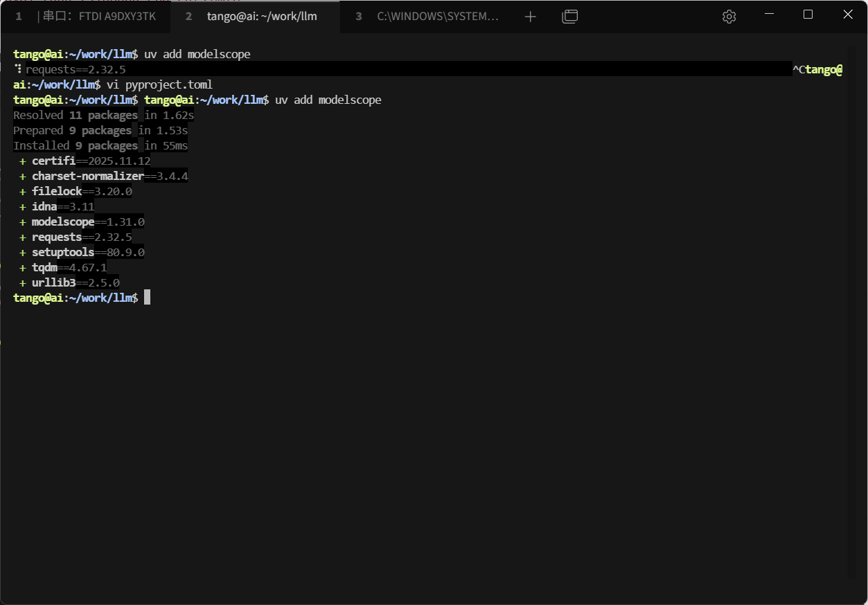Click the ^C interrupt marker
Viewport: 868px width, 605px height.
pyautogui.click(x=799, y=69)
